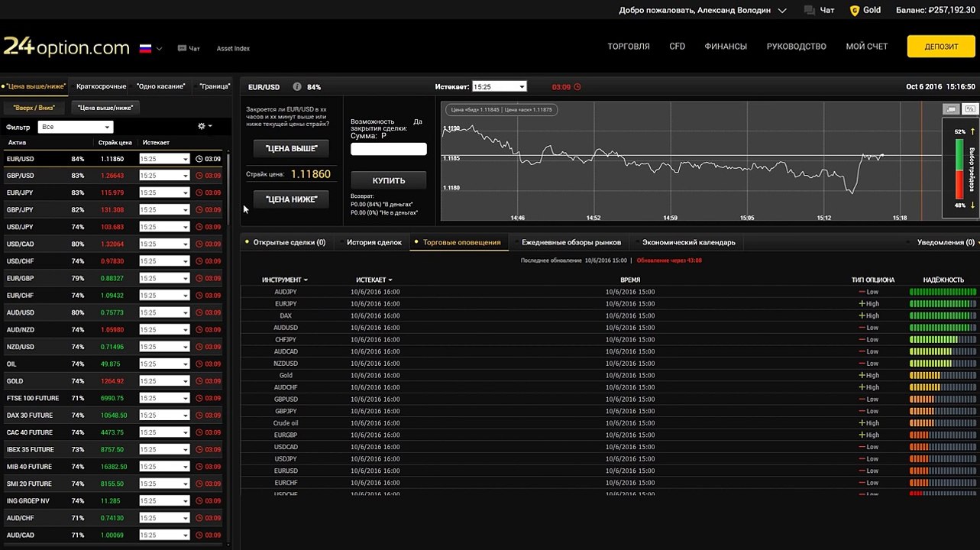Select the GBP/USD asset row
This screenshot has width=980, height=550.
point(112,176)
